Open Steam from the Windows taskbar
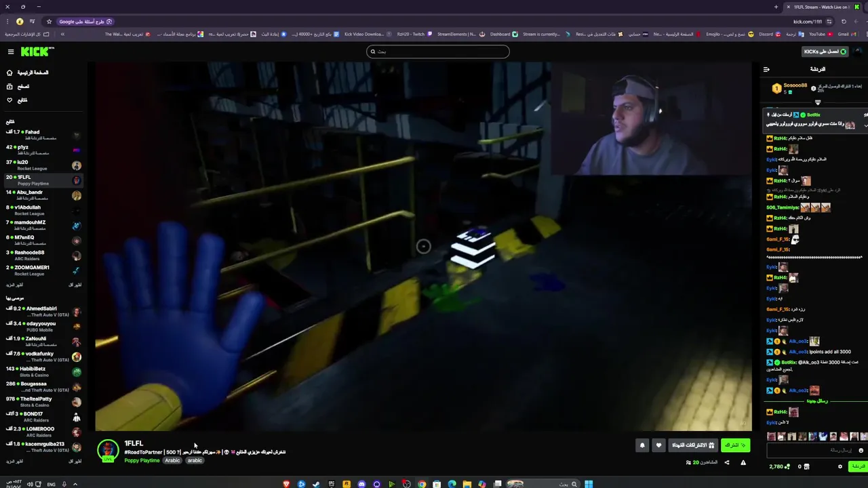Image resolution: width=868 pixels, height=488 pixels. (x=316, y=484)
